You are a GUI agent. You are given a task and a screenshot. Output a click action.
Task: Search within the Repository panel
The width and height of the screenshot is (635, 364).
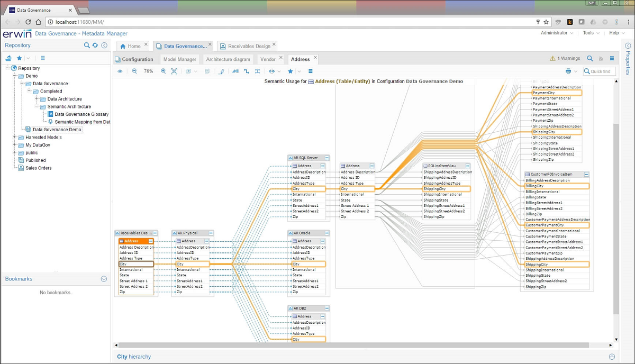point(86,45)
